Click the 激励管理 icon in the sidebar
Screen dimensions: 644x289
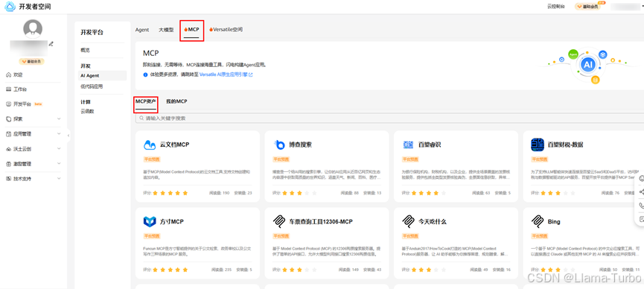click(x=9, y=164)
